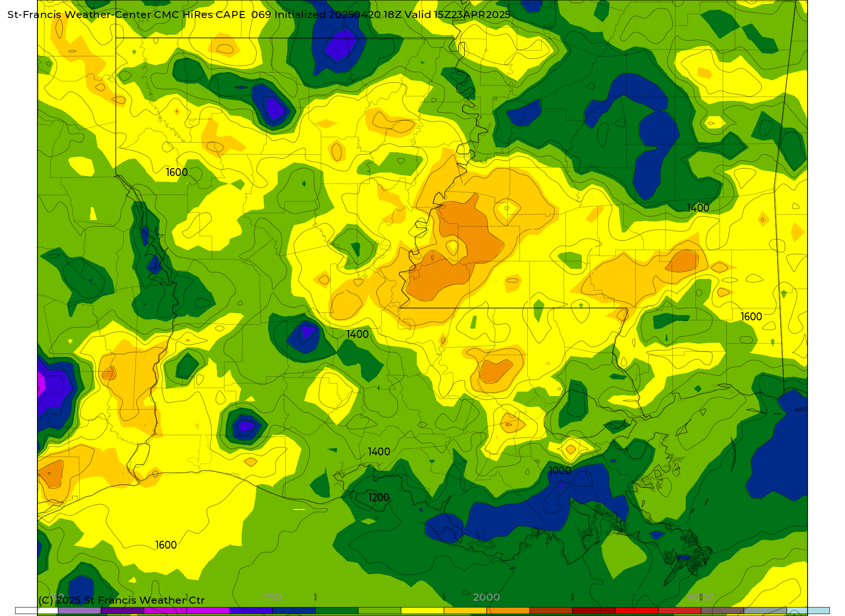This screenshot has height=616, width=845.
Task: Click "St-Francis Weather-Center" in the title
Action: click(x=79, y=15)
